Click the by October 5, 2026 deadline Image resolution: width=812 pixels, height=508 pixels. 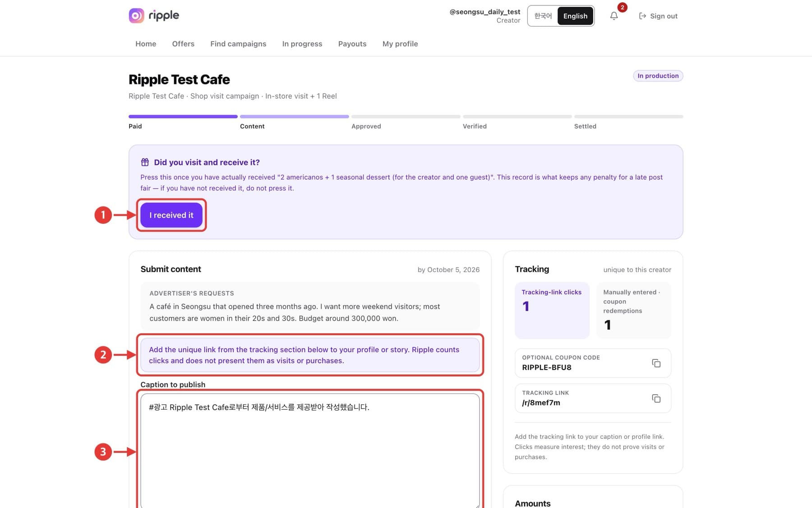point(448,270)
